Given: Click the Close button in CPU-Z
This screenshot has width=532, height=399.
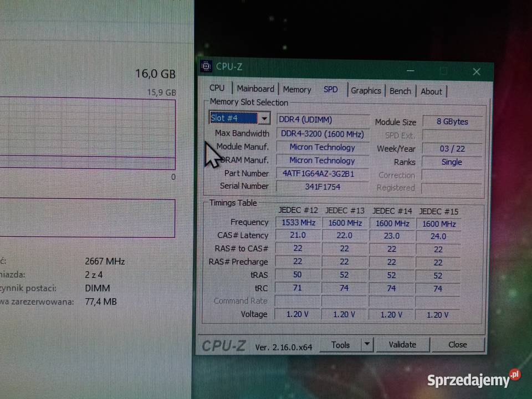Looking at the screenshot, I should [457, 345].
